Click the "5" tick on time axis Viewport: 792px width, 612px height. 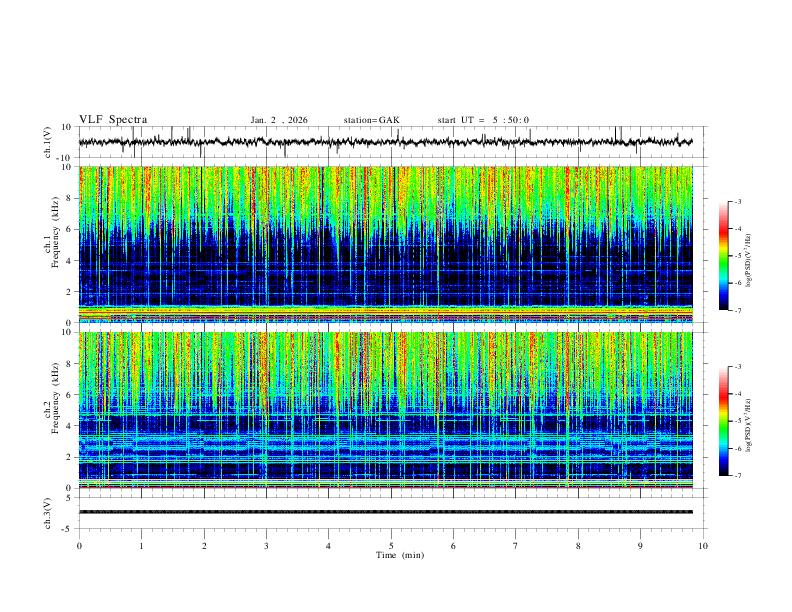pos(391,546)
